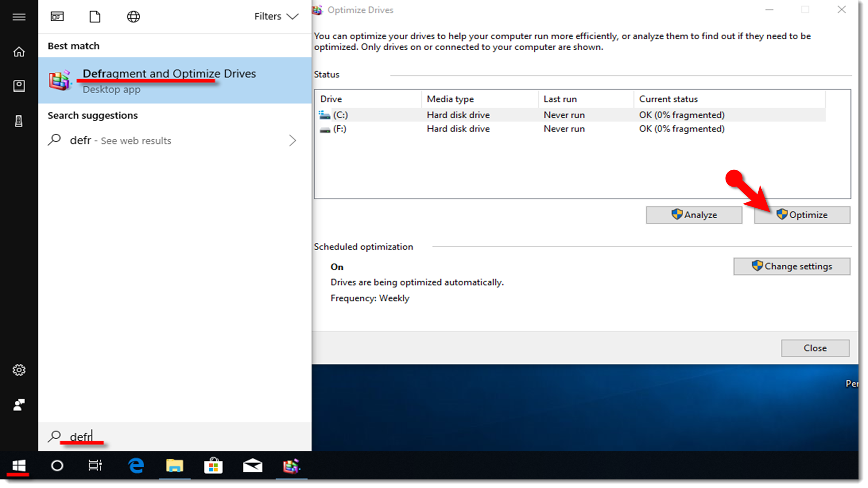Click F: drive 'Hard disk drive' cell
868x488 pixels.
[458, 129]
